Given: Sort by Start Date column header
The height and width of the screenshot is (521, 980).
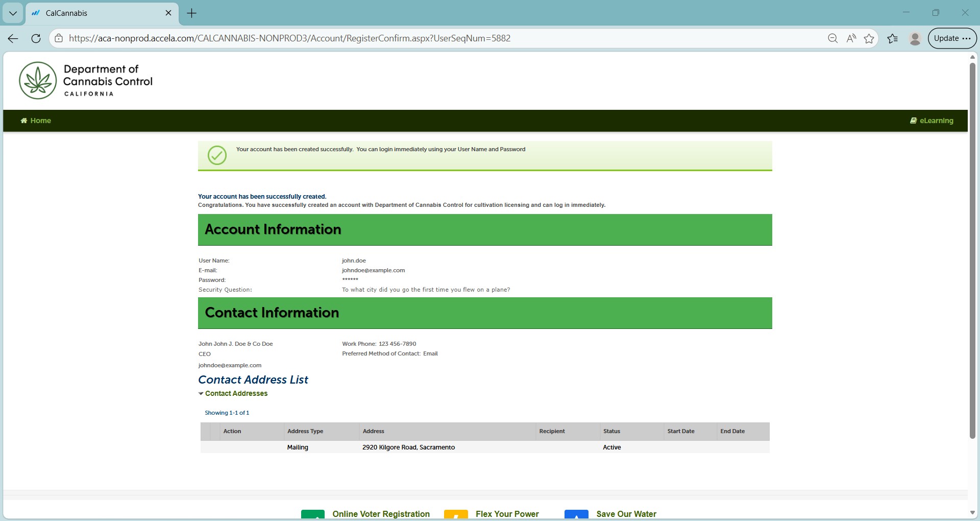Looking at the screenshot, I should coord(681,431).
